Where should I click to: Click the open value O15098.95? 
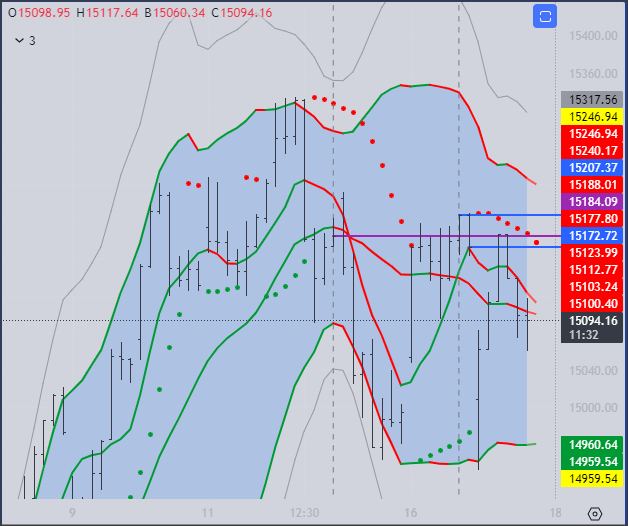39,13
